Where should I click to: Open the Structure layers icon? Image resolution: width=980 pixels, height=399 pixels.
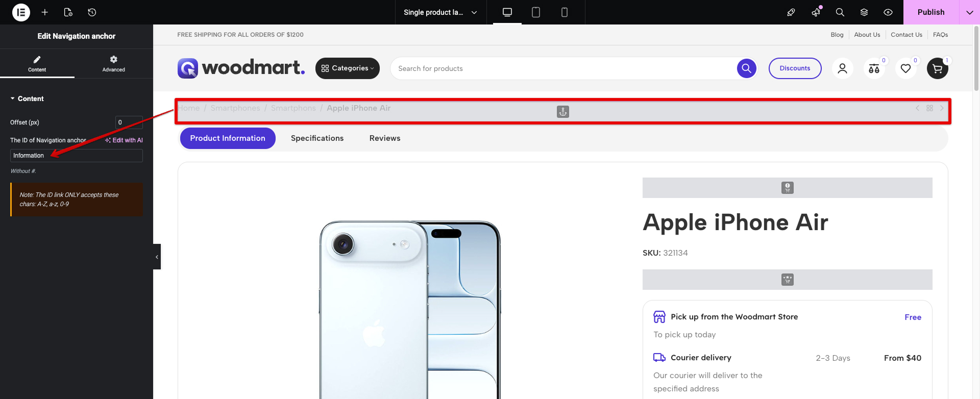click(x=864, y=12)
